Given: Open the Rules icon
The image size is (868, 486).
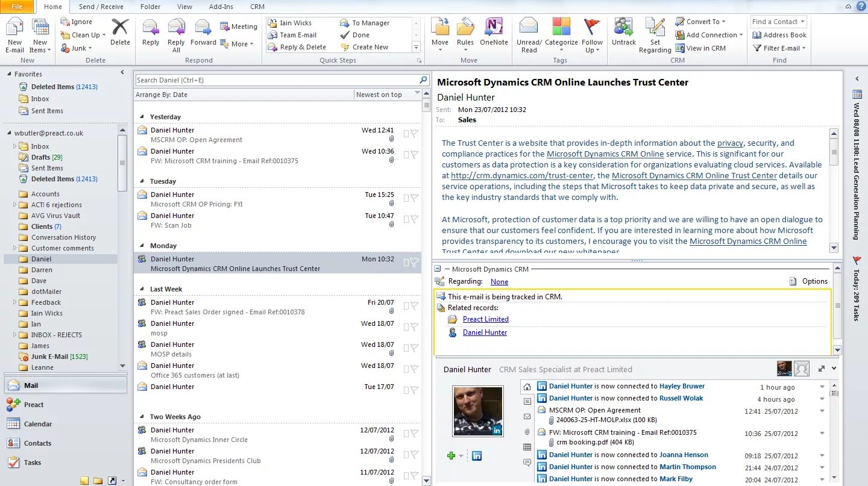Looking at the screenshot, I should click(465, 27).
